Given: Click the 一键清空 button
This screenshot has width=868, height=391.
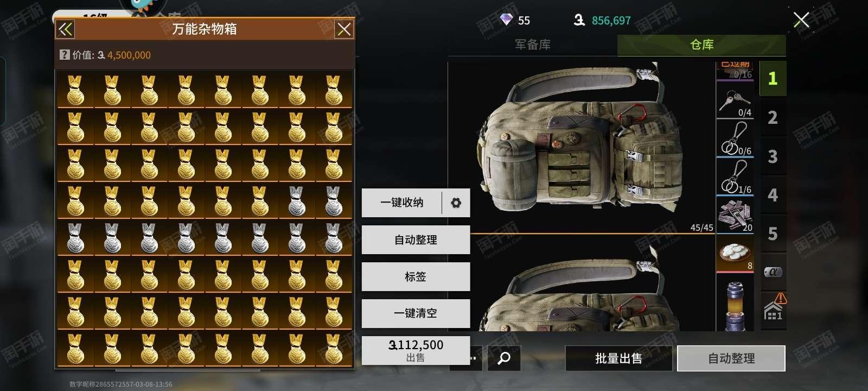Looking at the screenshot, I should [416, 313].
